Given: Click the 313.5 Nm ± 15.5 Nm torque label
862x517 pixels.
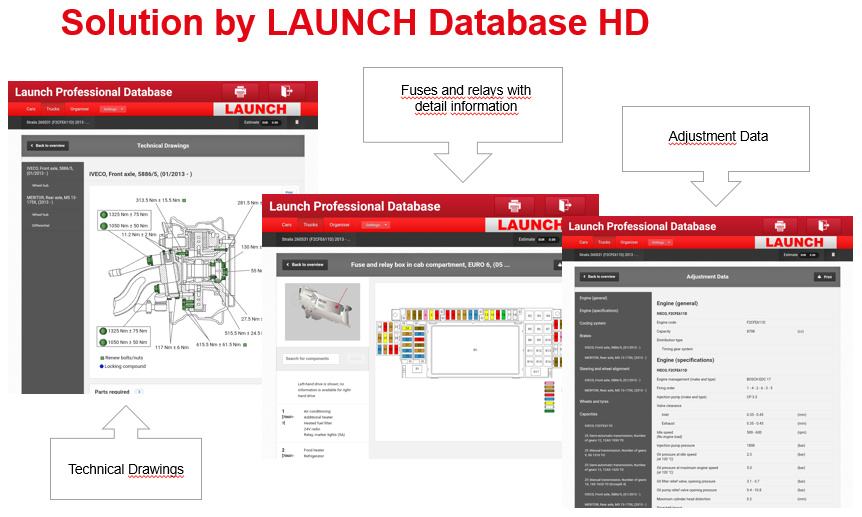Looking at the screenshot, I should tap(161, 200).
